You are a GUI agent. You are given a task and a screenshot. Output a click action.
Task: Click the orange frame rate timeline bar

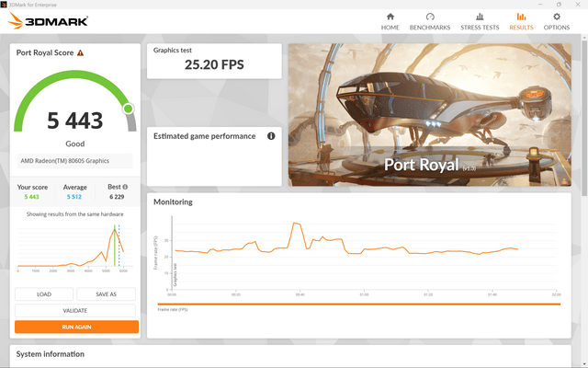(359, 305)
